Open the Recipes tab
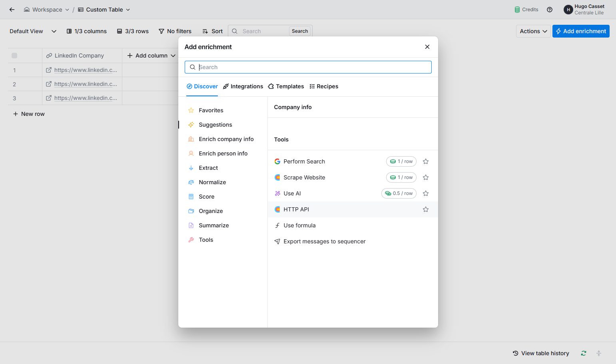This screenshot has width=616, height=364. 324,86
